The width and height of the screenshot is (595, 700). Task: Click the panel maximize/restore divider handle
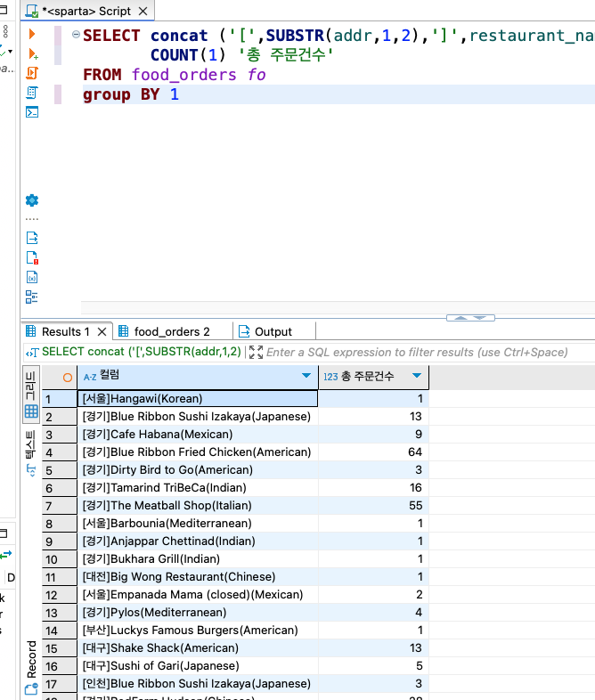point(470,318)
